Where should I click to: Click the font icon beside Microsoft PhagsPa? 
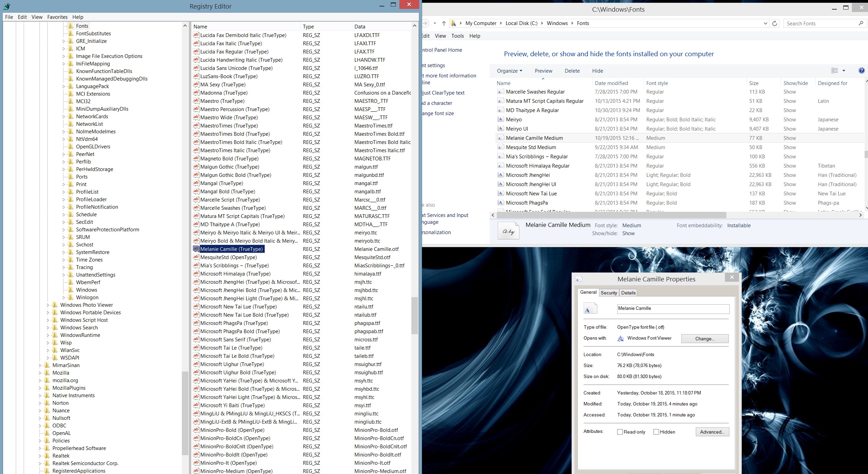coord(501,203)
